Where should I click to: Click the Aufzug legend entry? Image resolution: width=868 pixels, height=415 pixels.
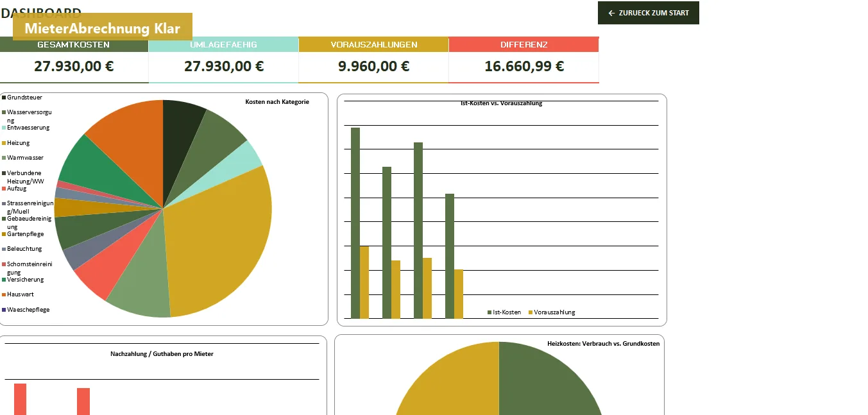click(x=15, y=189)
